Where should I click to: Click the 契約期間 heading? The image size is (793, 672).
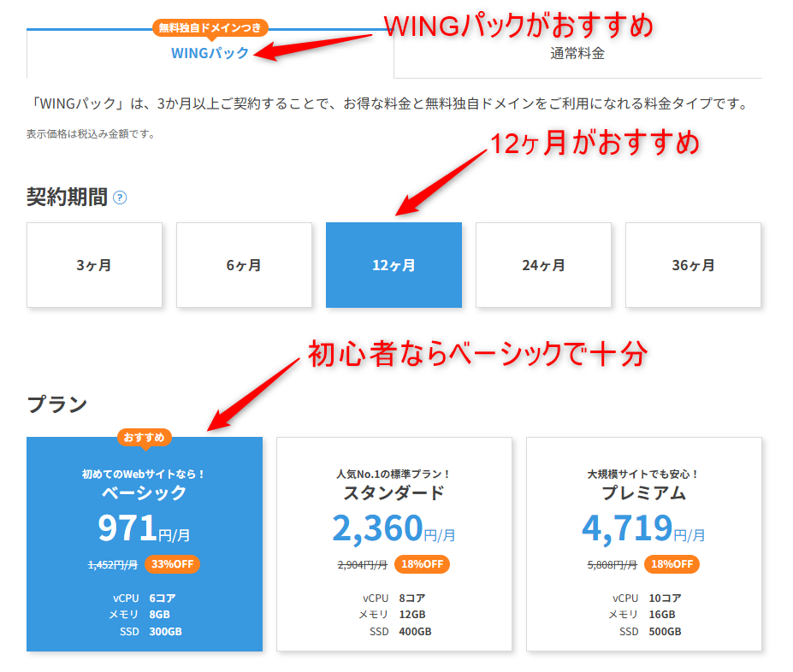coord(67,197)
